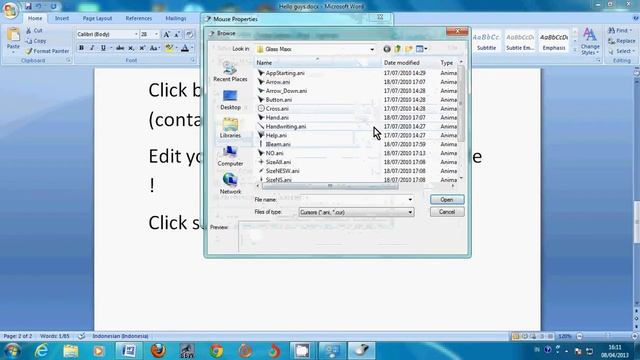The width and height of the screenshot is (640, 360).
Task: Click the Office button in Word
Action: pyautogui.click(x=10, y=10)
